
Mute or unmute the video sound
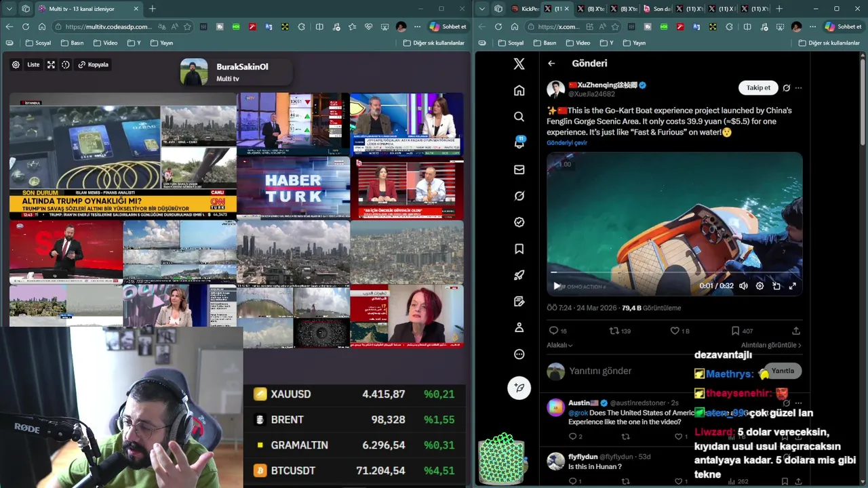click(x=743, y=286)
